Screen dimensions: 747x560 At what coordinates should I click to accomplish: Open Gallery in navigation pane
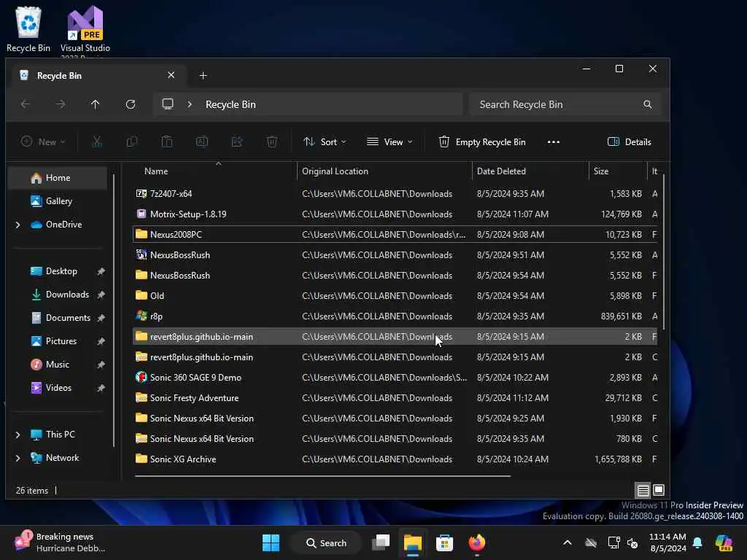coord(59,201)
